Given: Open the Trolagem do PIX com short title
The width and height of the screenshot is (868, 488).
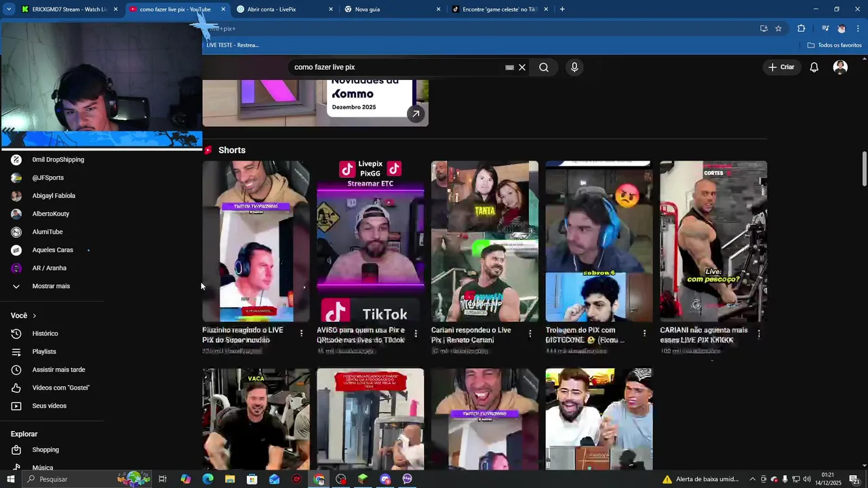Looking at the screenshot, I should pyautogui.click(x=585, y=335).
